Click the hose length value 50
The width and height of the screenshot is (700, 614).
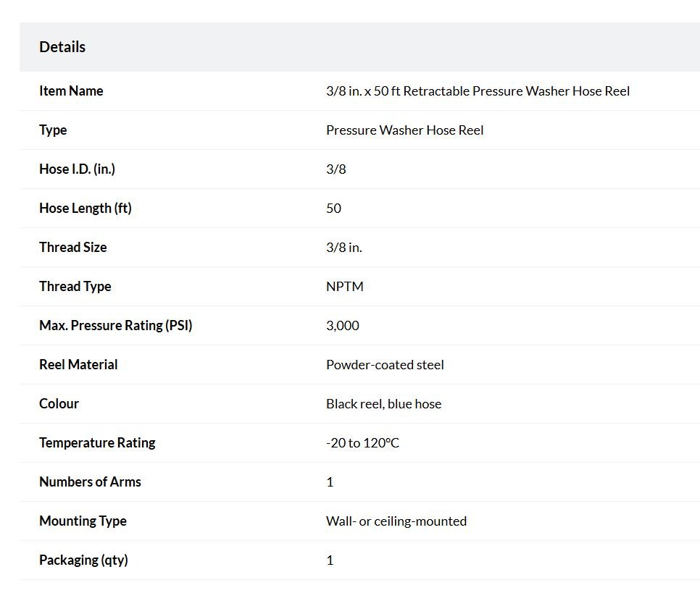[333, 209]
